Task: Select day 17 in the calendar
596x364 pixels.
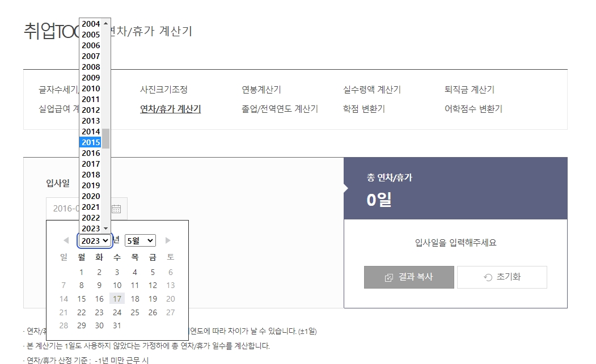Action: pyautogui.click(x=117, y=299)
